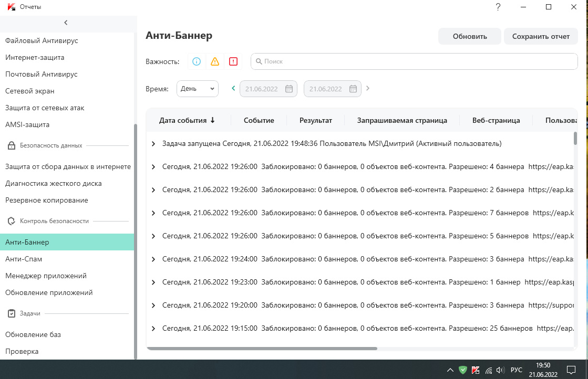Click the sidebar vertical scrollbar

pos(136,241)
